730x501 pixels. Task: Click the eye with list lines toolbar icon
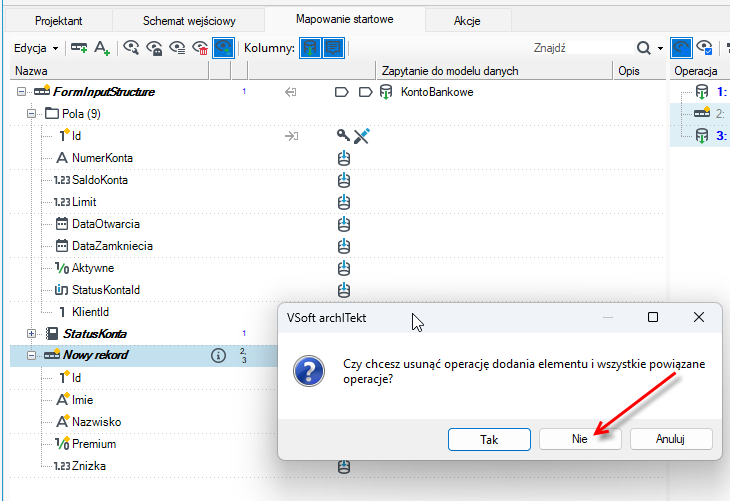click(177, 47)
